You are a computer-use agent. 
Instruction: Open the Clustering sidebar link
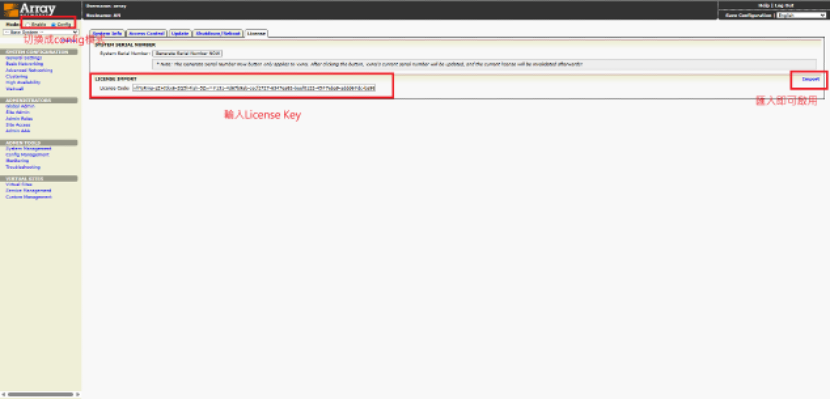[x=16, y=76]
